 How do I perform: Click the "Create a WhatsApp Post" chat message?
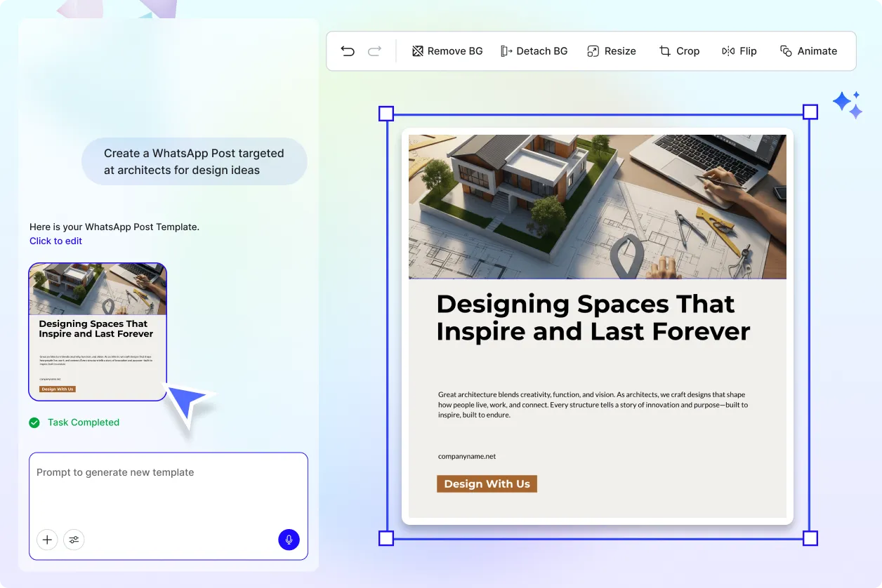[x=195, y=161]
